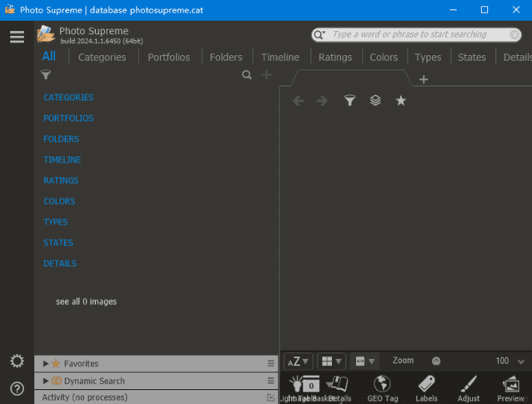
Task: Click the stacked layers icon
Action: (375, 100)
